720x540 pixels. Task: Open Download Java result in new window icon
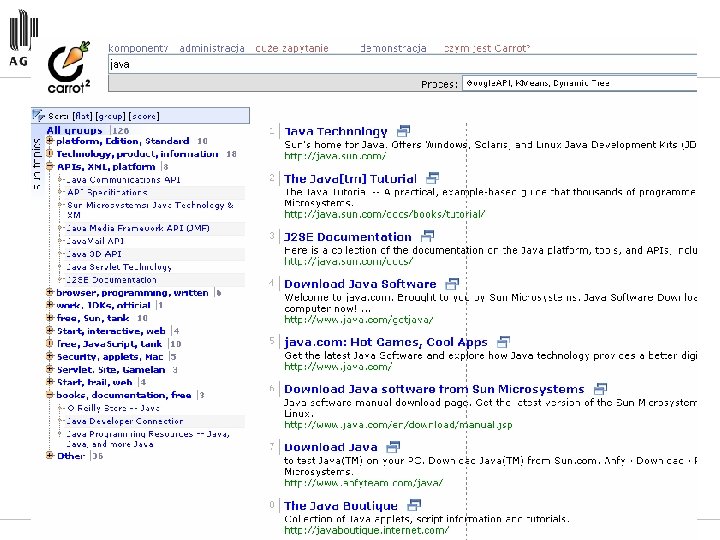394,447
